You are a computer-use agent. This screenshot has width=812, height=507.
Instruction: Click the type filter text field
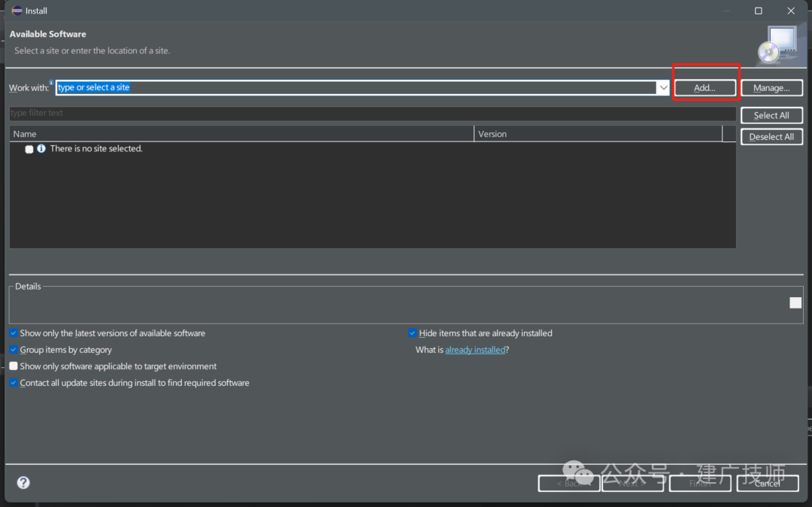point(372,113)
